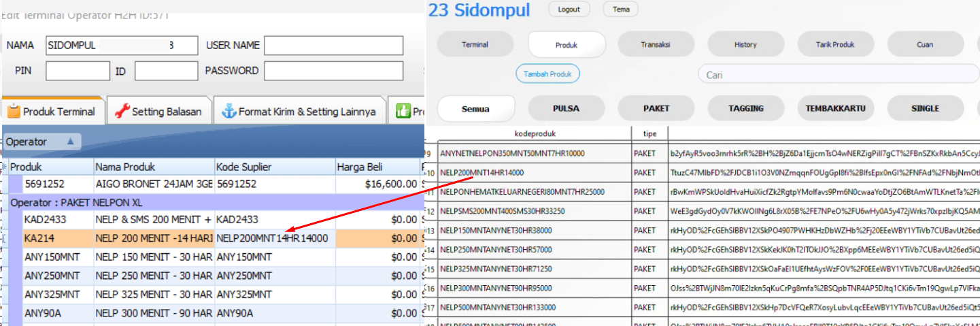Click the Logout button
The image size is (980, 326).
[x=569, y=10]
